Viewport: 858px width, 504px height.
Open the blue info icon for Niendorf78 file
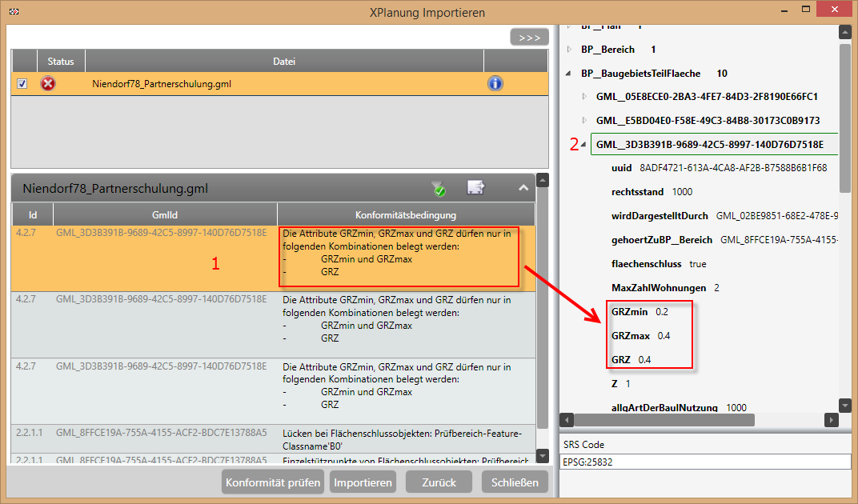pyautogui.click(x=495, y=83)
